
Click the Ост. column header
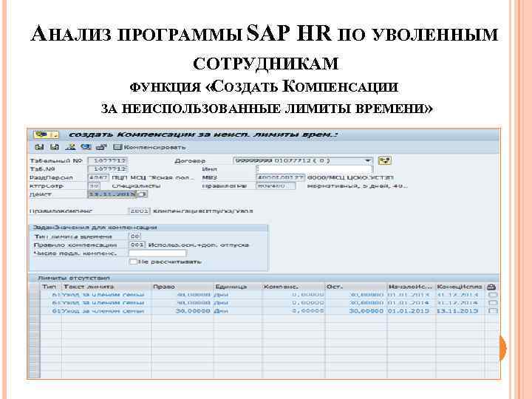click(355, 287)
